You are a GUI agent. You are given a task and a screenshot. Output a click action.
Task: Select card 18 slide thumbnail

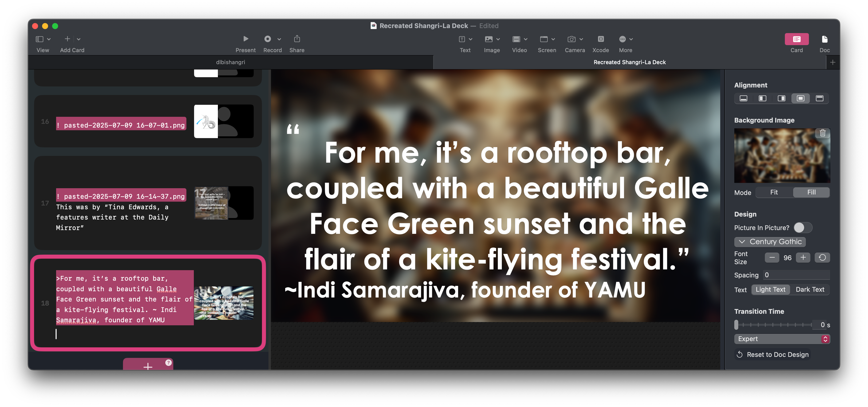click(224, 303)
